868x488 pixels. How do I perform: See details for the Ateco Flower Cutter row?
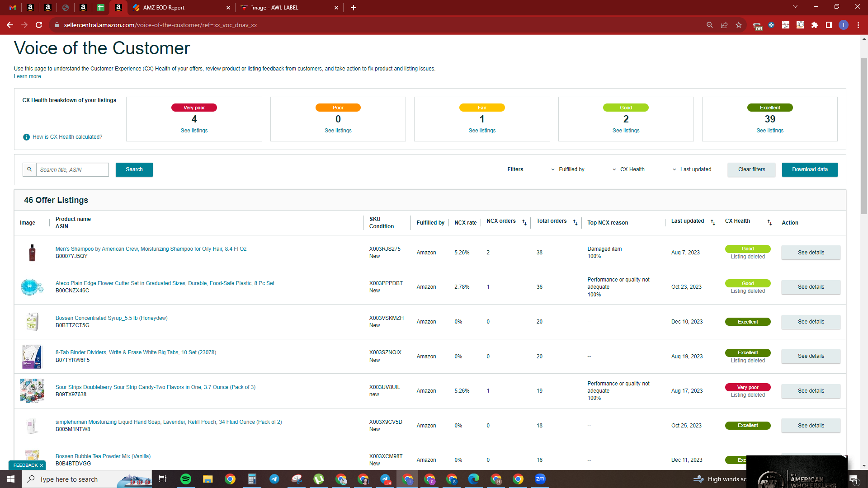pyautogui.click(x=811, y=287)
